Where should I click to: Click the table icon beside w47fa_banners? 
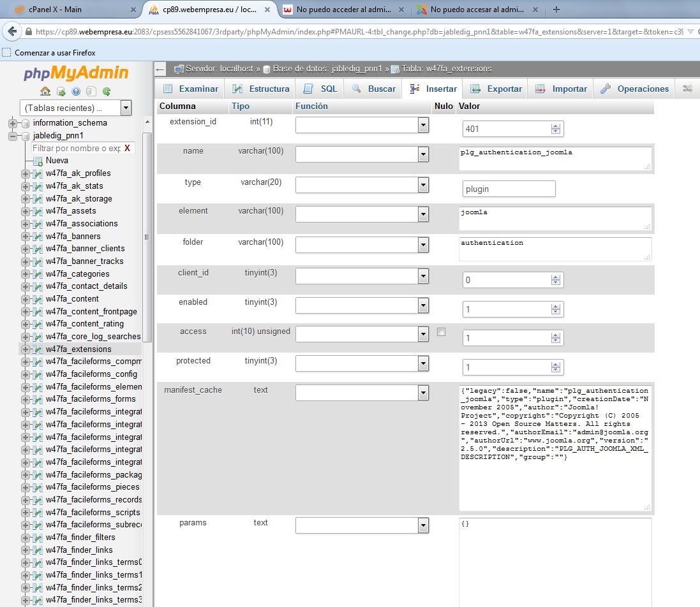click(x=38, y=237)
